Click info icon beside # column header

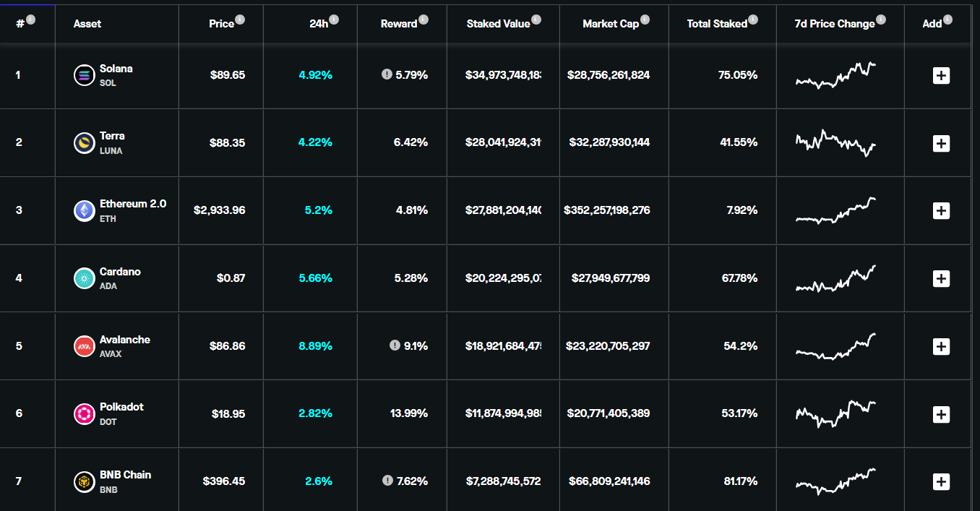(x=30, y=20)
